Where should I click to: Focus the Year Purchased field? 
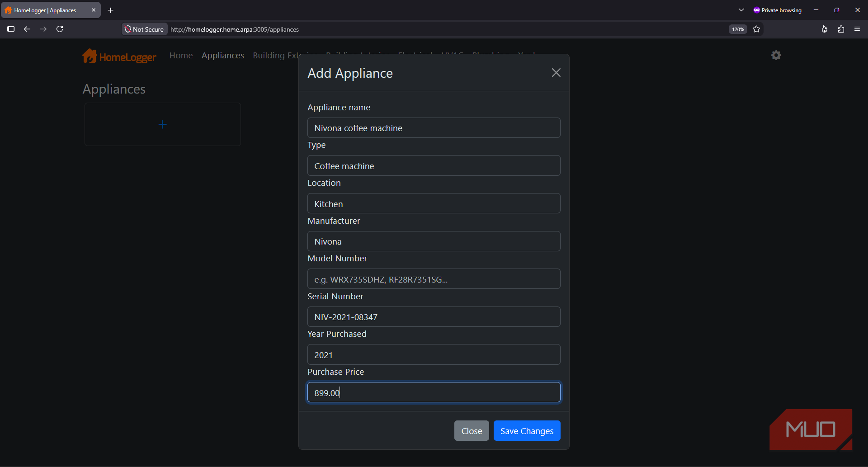click(434, 355)
